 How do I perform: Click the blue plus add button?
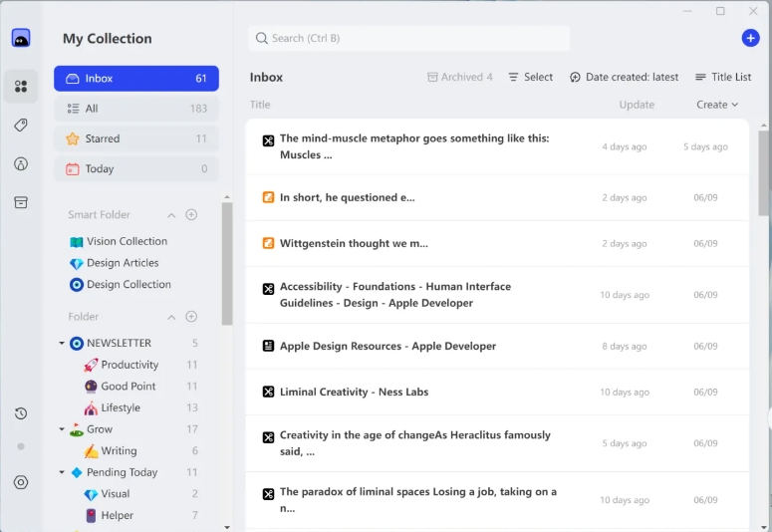pos(750,38)
